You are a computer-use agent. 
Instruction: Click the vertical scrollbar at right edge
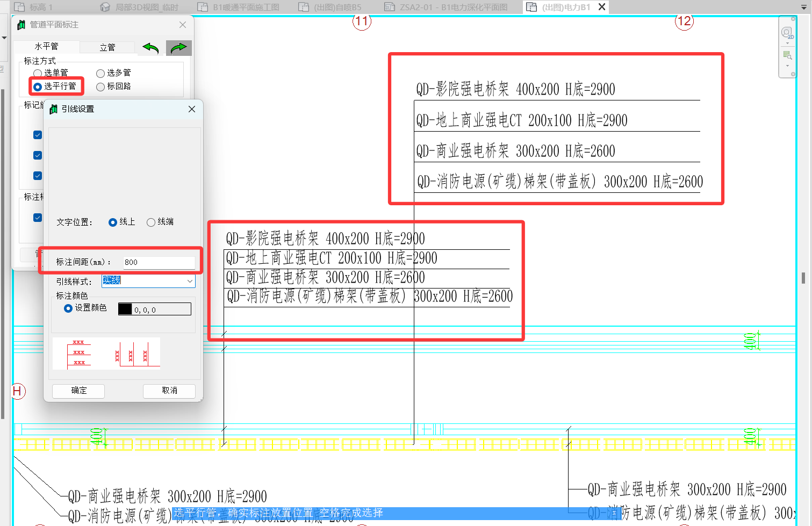click(x=803, y=278)
